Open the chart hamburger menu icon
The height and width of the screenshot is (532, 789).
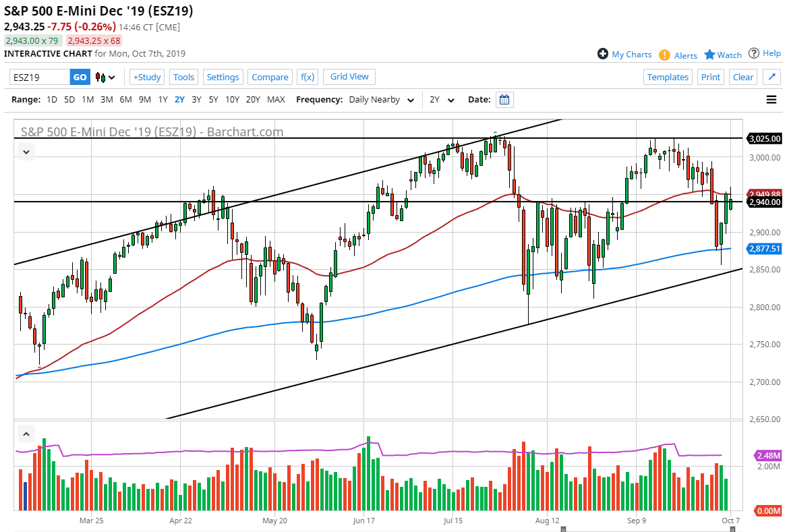click(x=771, y=99)
